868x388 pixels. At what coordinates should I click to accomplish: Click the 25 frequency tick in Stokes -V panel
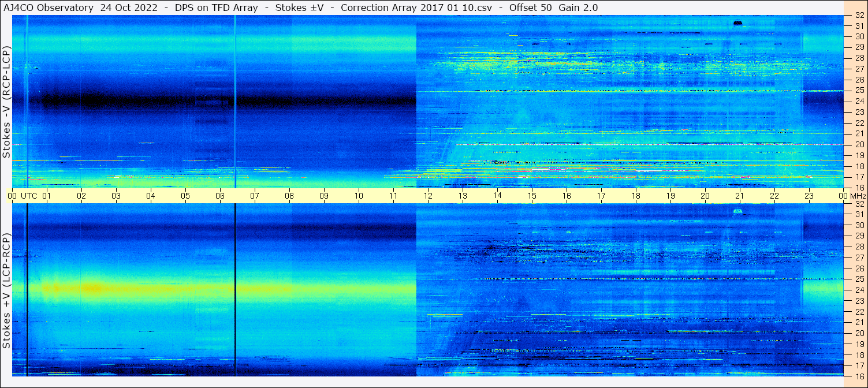pos(859,91)
